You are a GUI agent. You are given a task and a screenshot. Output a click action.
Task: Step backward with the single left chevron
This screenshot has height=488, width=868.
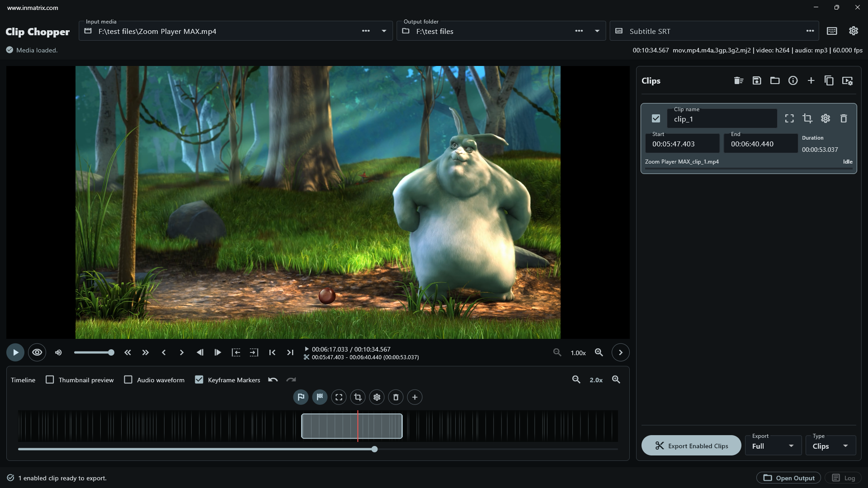tap(164, 352)
